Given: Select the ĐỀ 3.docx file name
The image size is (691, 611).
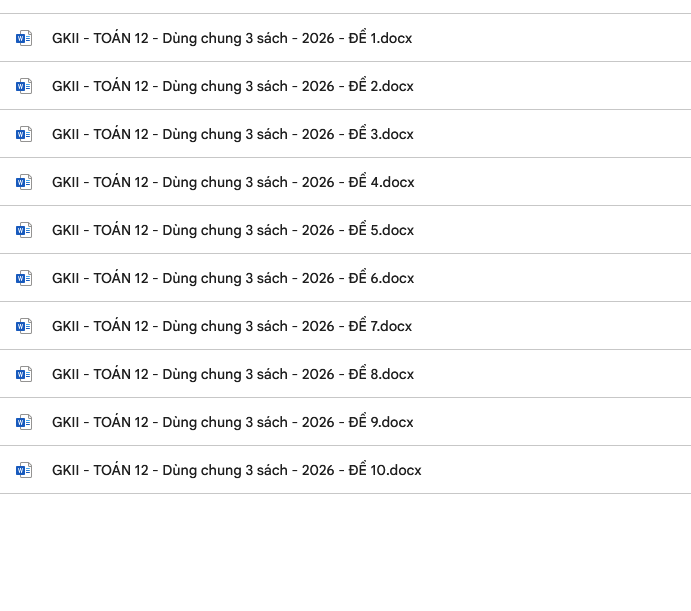Looking at the screenshot, I should 233,134.
